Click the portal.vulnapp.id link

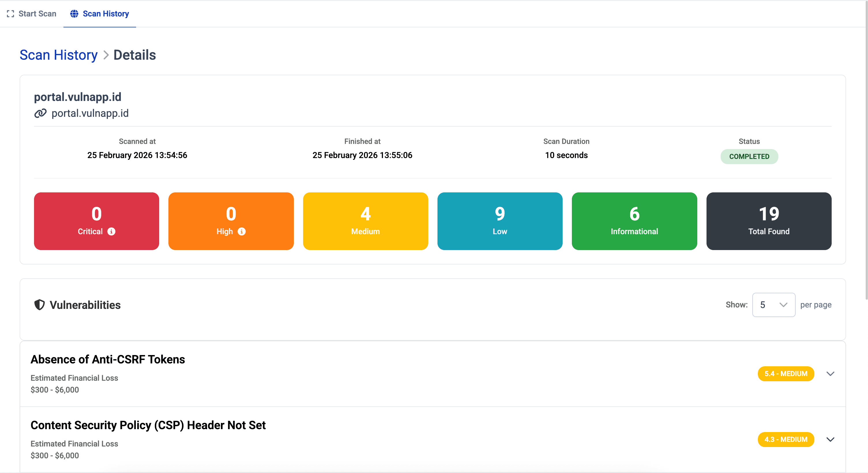tap(90, 113)
